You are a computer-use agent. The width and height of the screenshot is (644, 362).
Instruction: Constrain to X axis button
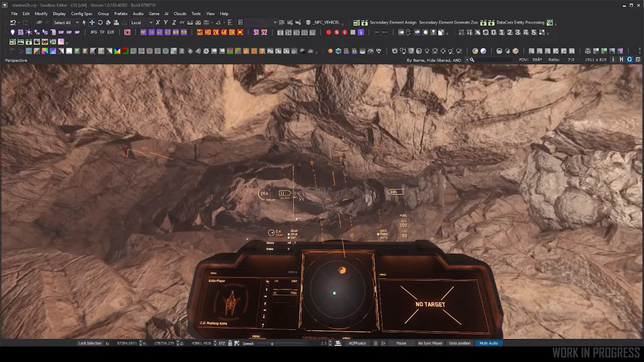(x=158, y=22)
